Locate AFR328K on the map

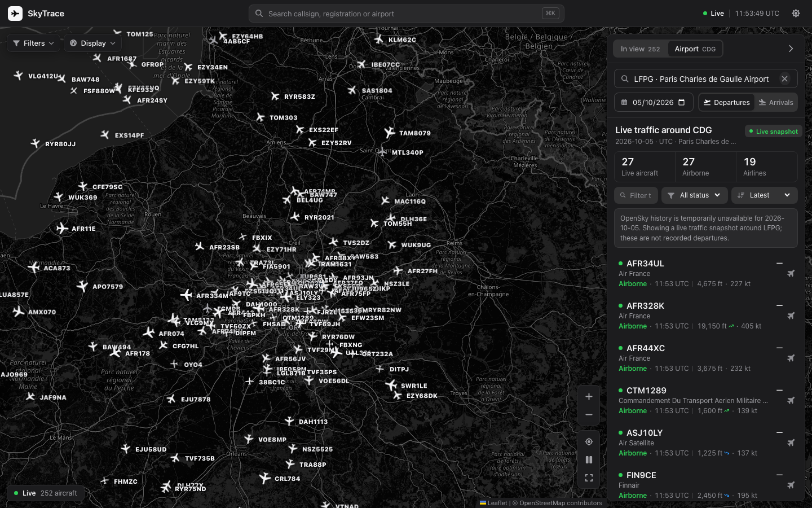point(791,316)
